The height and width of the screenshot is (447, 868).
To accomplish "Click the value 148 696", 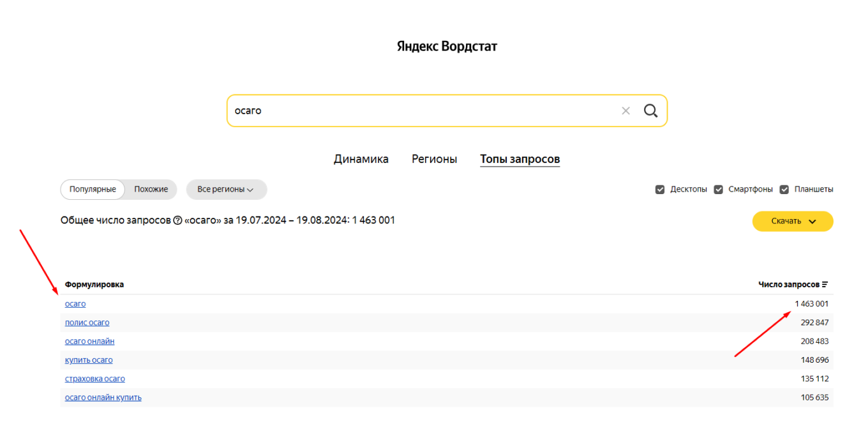I will pos(815,360).
